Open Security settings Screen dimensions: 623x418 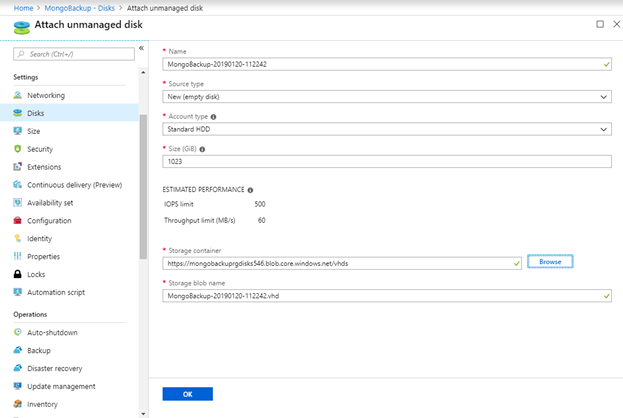click(40, 149)
